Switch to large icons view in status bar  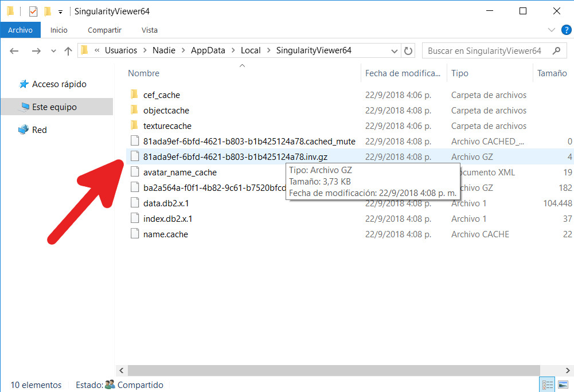coord(564,385)
